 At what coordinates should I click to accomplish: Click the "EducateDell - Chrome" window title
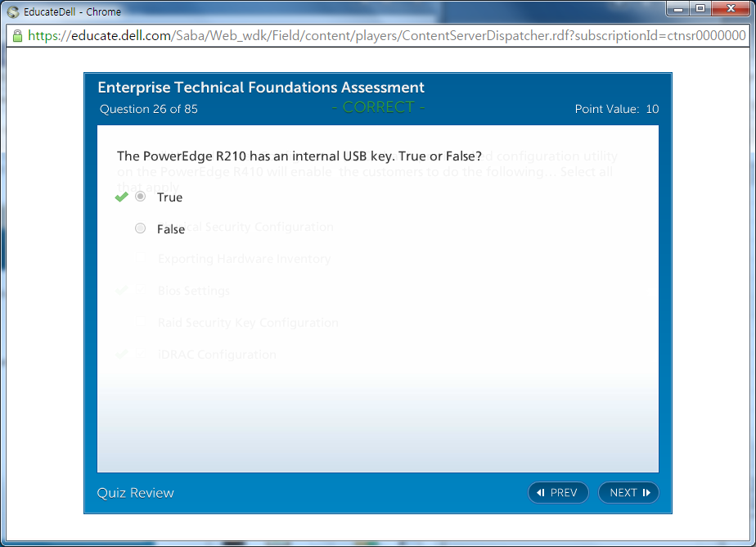pos(72,12)
